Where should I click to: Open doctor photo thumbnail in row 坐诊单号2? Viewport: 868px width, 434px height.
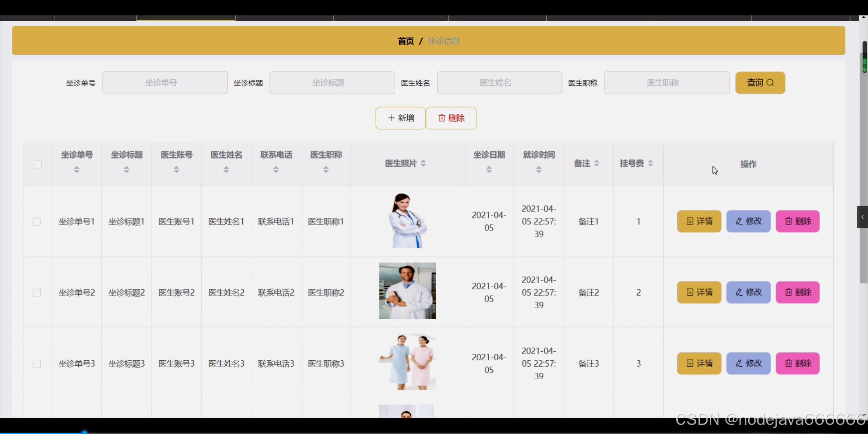click(407, 291)
